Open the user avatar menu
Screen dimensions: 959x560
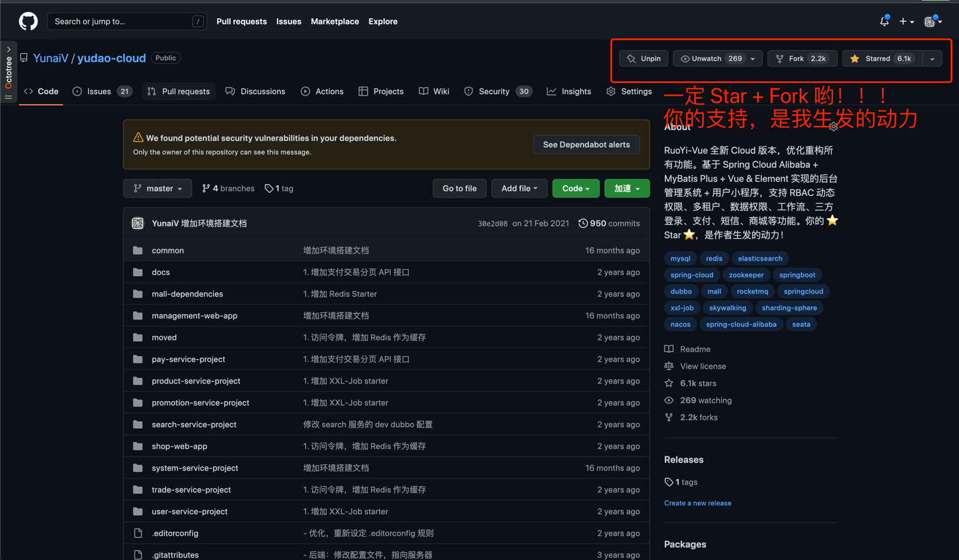933,21
